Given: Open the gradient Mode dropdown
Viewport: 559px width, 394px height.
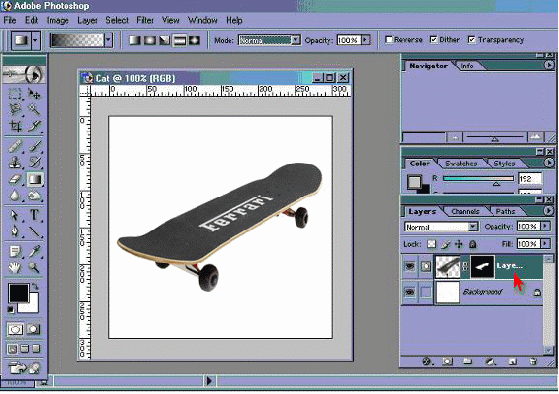Looking at the screenshot, I should [270, 40].
